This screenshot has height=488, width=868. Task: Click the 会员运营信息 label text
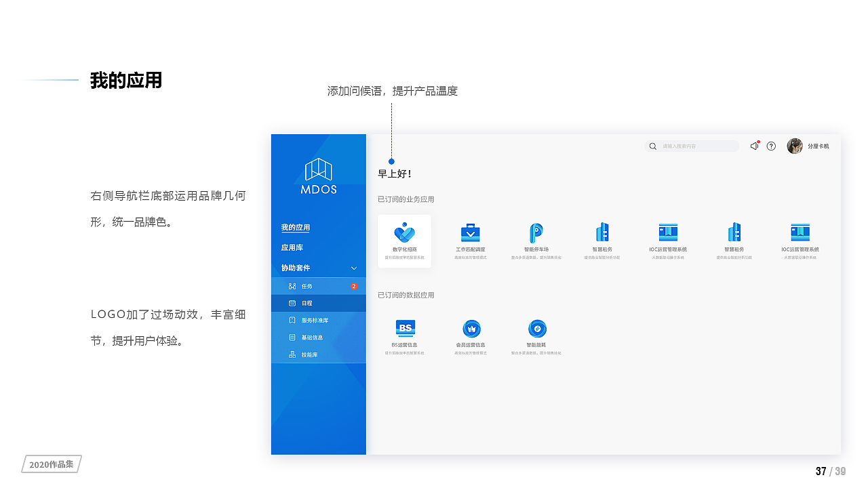pos(471,345)
